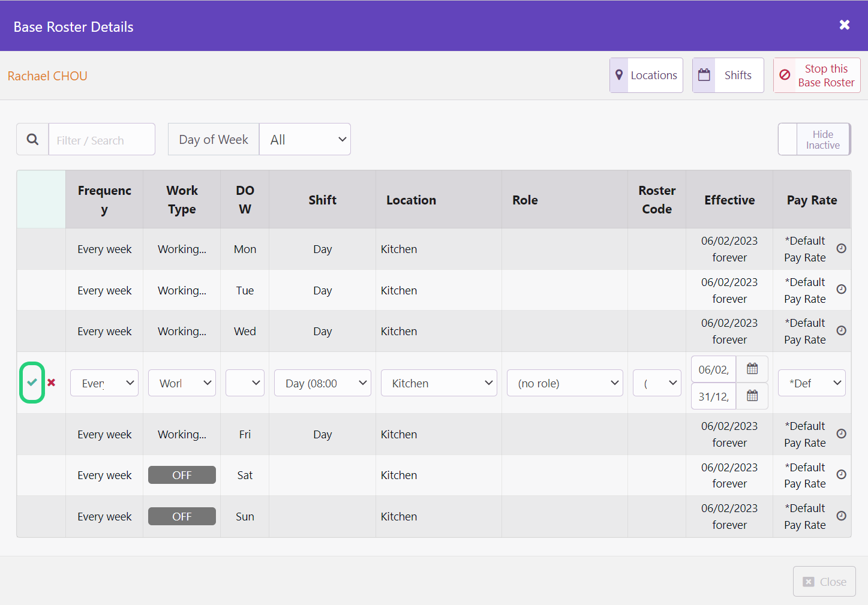Viewport: 868px width, 605px height.
Task: Click the Work Type column header
Action: (182, 200)
